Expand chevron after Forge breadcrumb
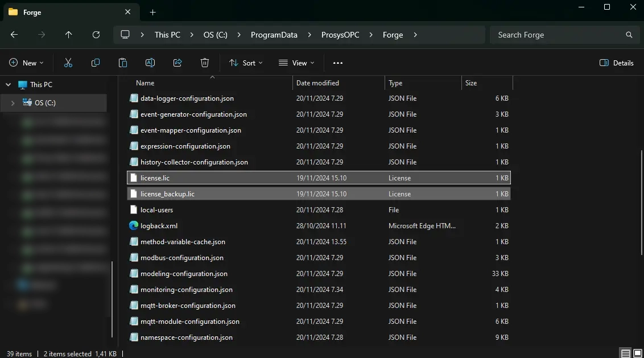644x358 pixels. 415,35
